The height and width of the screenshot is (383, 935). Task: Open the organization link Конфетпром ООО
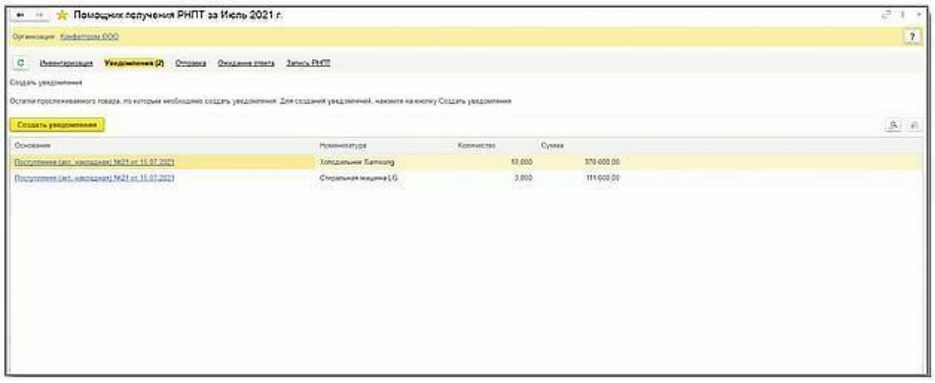pyautogui.click(x=89, y=37)
